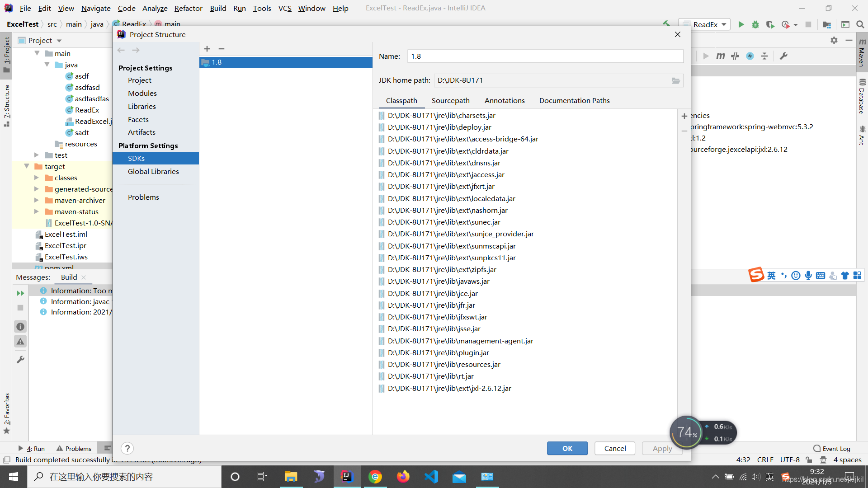Open Chrome from the Windows taskbar
Viewport: 868px width, 488px height.
point(375,477)
